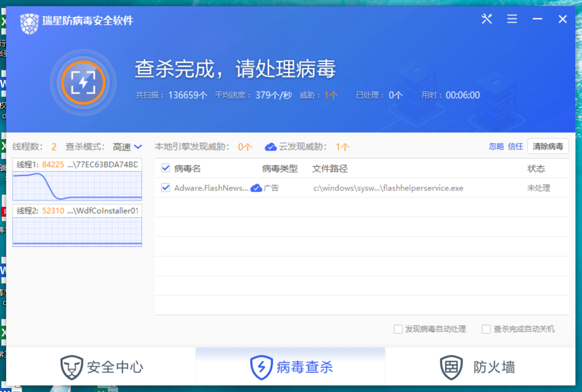The image size is (582, 392).
Task: Open the hamburger menu icon
Action: [x=512, y=19]
